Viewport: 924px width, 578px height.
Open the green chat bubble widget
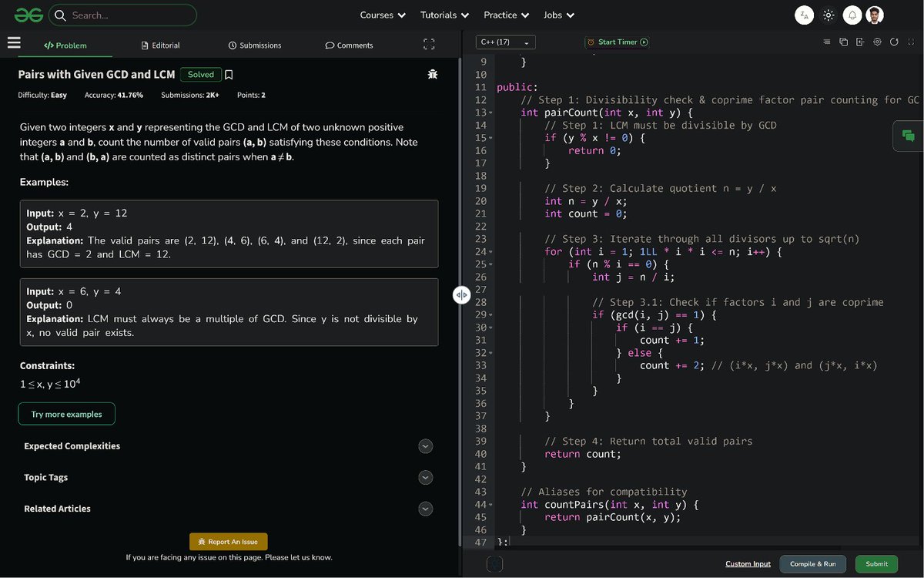(909, 136)
